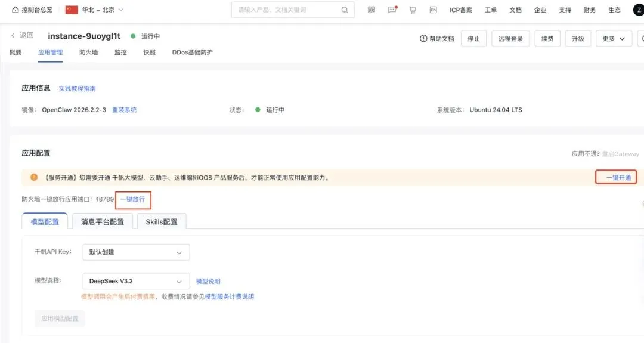
Task: Open the 生态 menu
Action: pyautogui.click(x=614, y=10)
